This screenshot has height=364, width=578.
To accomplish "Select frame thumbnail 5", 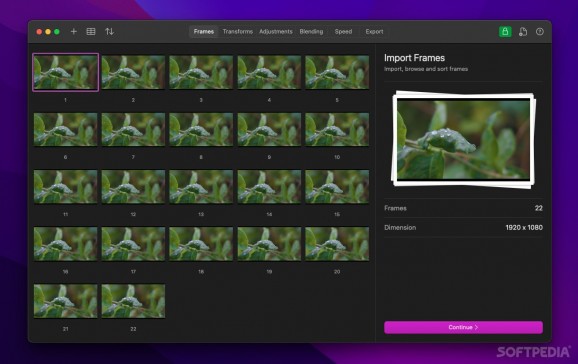I will click(337, 72).
